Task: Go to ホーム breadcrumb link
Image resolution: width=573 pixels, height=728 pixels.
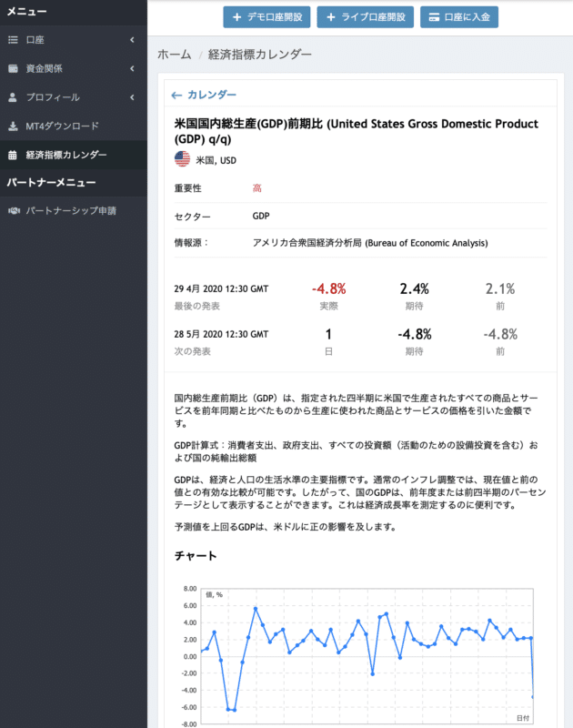Action: 175,55
